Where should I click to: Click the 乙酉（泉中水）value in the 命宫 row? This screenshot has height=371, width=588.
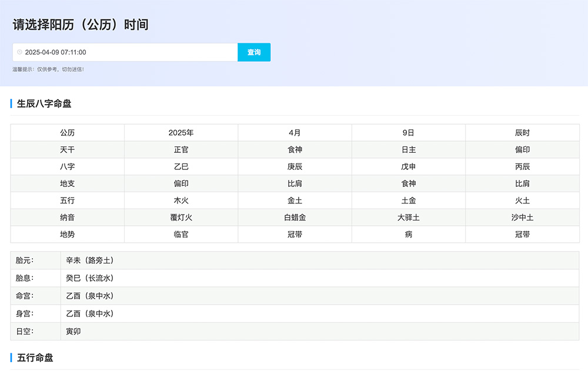click(89, 296)
